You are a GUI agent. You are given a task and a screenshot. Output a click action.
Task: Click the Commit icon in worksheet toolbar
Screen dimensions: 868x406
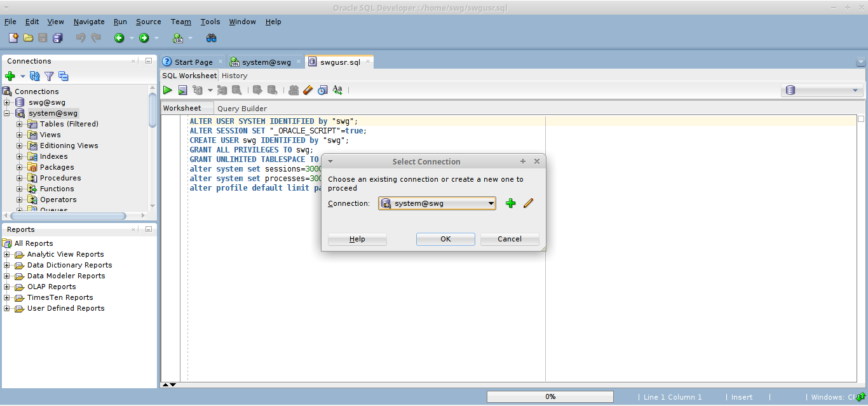[x=257, y=90]
